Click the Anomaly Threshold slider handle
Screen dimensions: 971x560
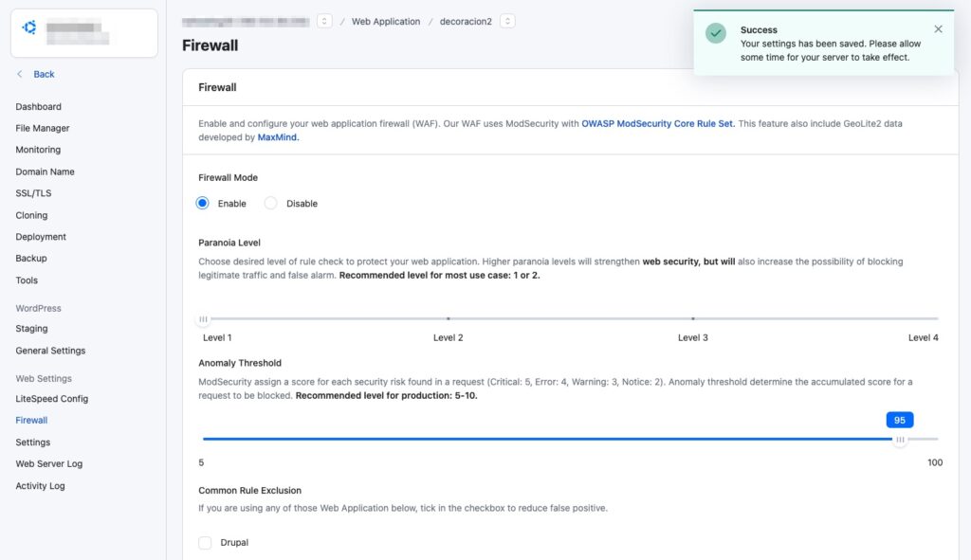[x=900, y=440]
